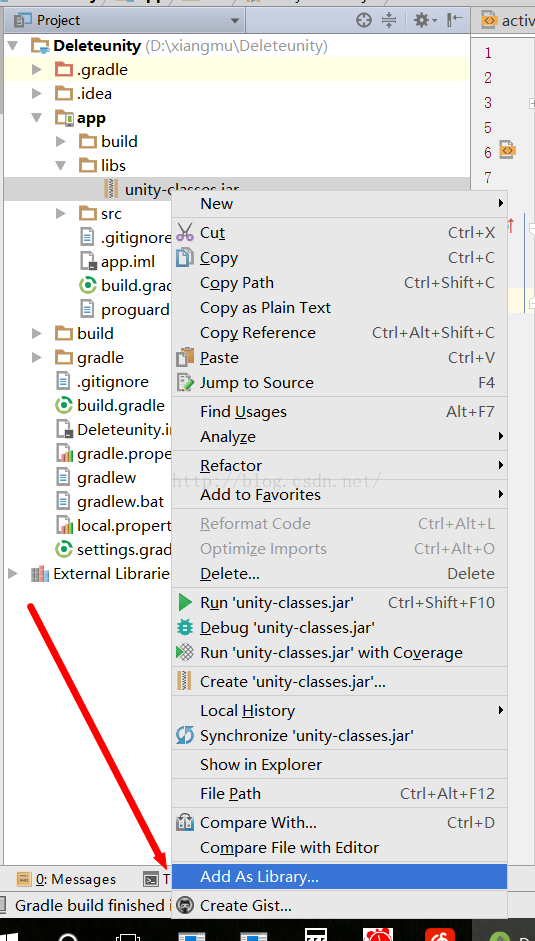Click the hide Project panel icon
This screenshot has width=535, height=941.
click(455, 20)
